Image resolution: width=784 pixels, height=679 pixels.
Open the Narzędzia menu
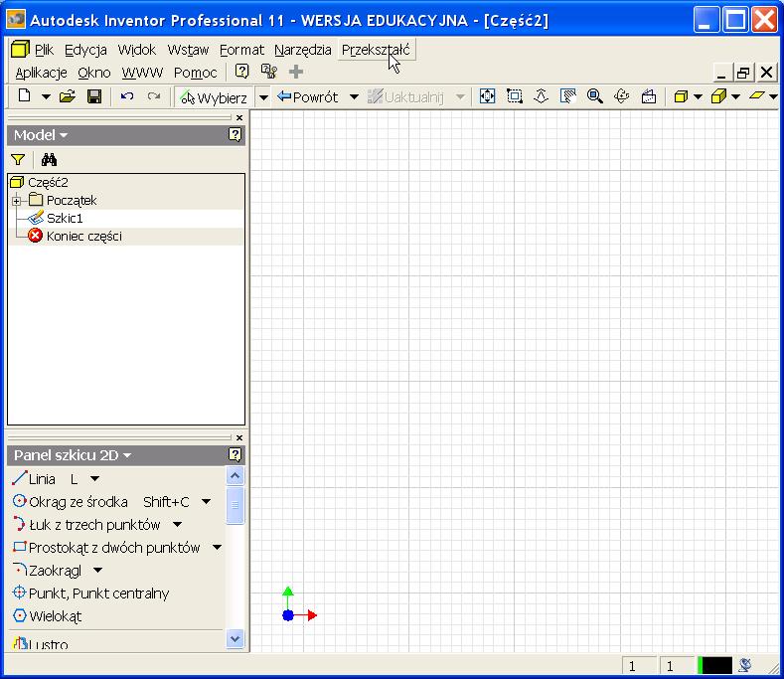point(302,50)
